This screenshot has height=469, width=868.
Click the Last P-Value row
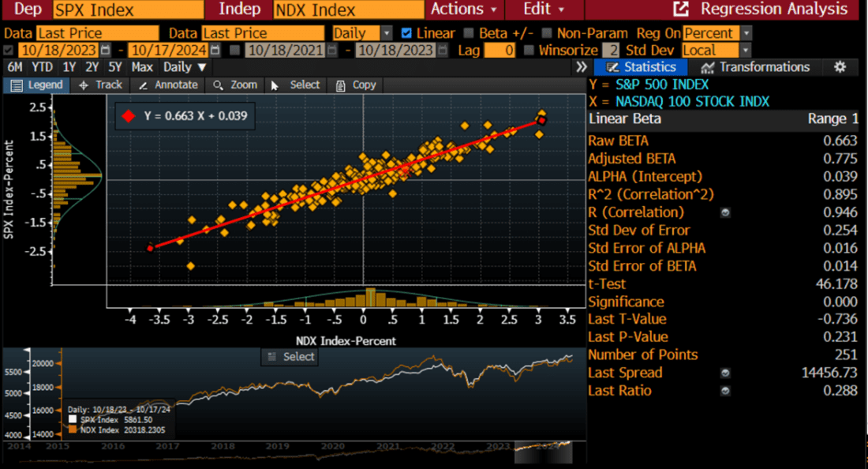point(723,337)
